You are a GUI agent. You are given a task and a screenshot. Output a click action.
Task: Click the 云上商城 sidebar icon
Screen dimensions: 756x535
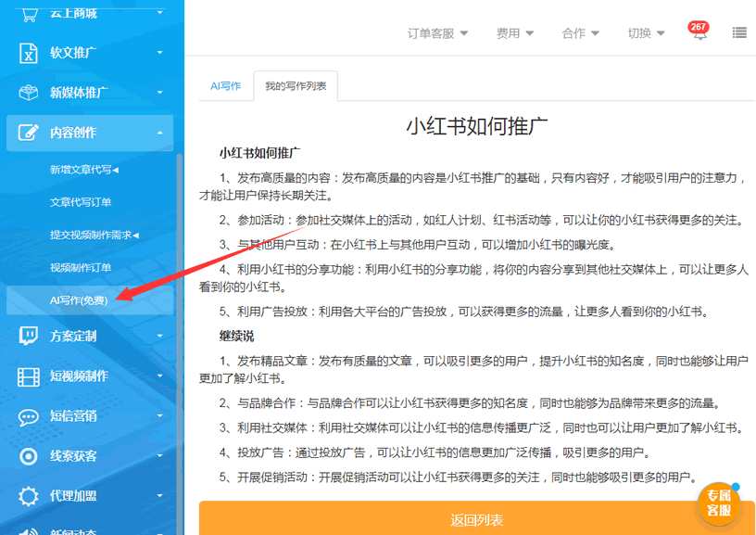31,13
